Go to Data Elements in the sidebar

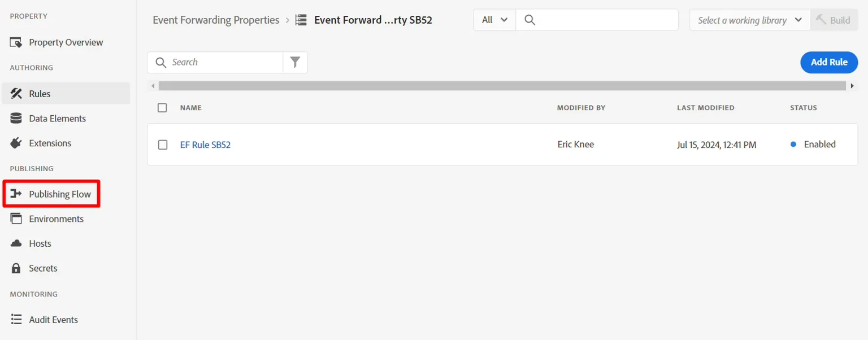(x=66, y=119)
